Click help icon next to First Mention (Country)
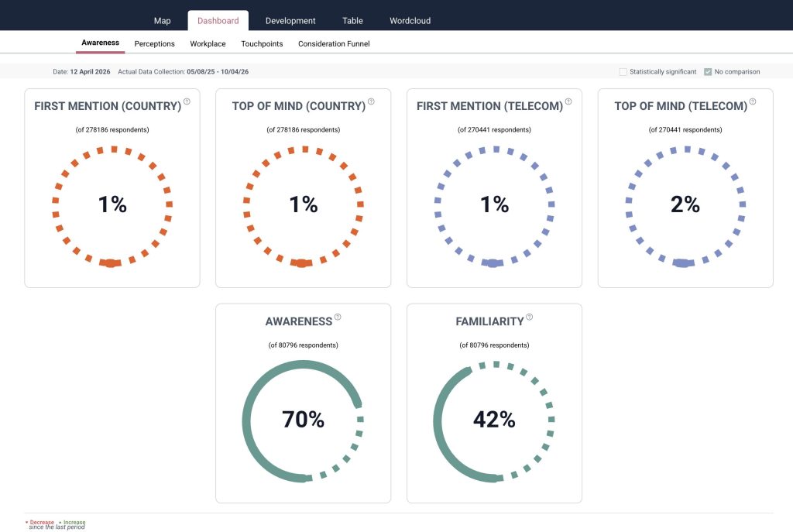The image size is (793, 532). point(187,101)
